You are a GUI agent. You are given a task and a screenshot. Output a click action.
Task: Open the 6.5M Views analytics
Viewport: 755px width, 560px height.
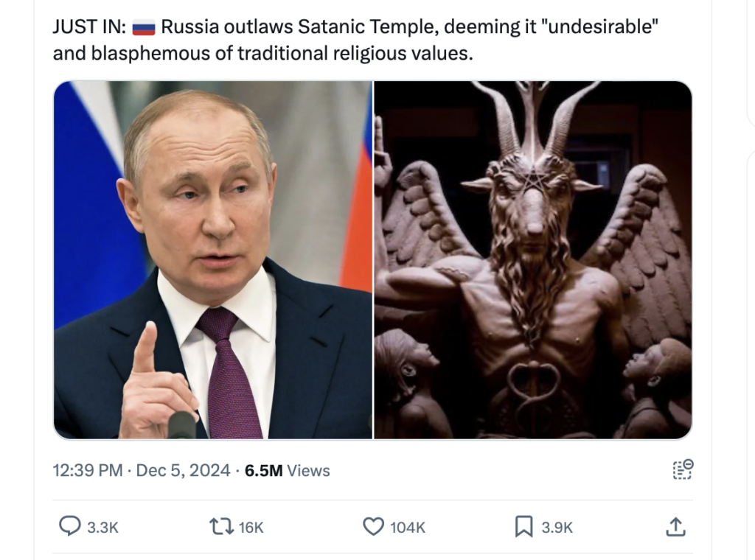point(287,470)
